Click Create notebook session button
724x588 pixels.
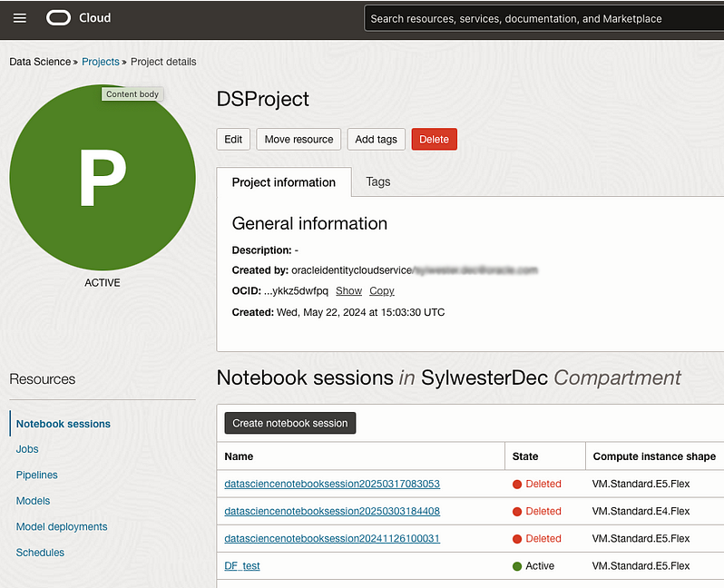[x=290, y=423]
